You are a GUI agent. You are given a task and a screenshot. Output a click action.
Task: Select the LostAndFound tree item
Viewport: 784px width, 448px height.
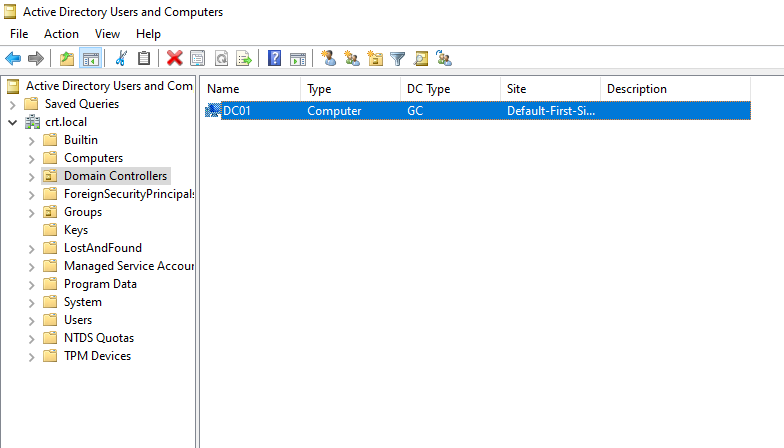click(102, 248)
